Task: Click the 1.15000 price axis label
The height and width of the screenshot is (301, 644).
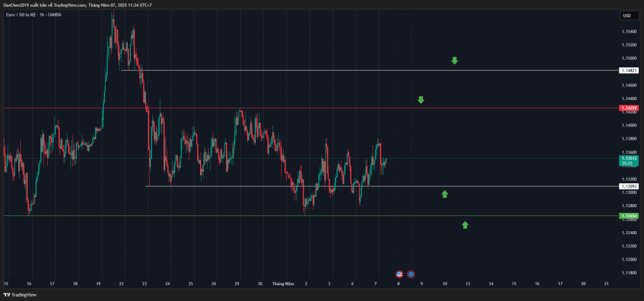Action: pos(629,58)
